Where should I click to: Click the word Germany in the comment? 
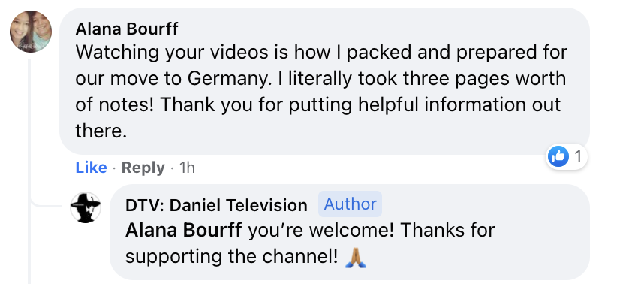[227, 80]
